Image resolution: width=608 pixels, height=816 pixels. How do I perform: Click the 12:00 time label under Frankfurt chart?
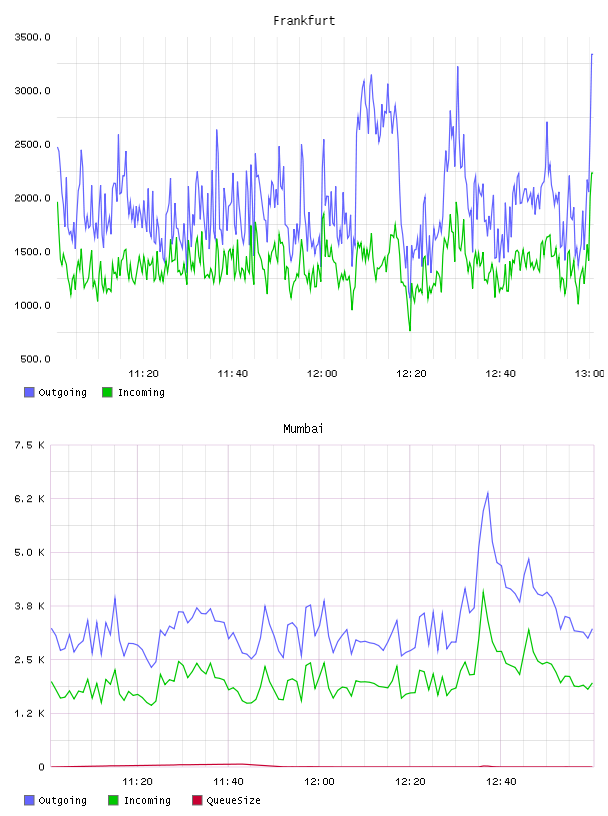322,373
